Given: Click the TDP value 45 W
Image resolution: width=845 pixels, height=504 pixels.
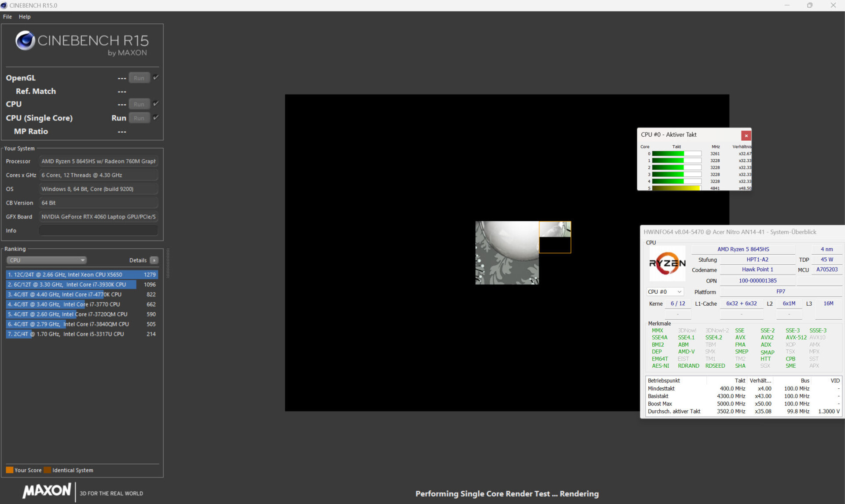Looking at the screenshot, I should [x=827, y=259].
